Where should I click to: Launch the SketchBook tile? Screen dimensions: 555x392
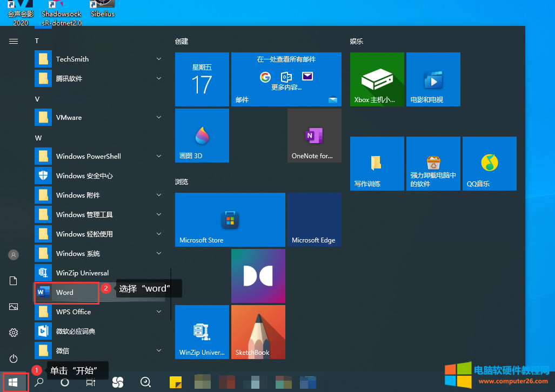pos(258,332)
